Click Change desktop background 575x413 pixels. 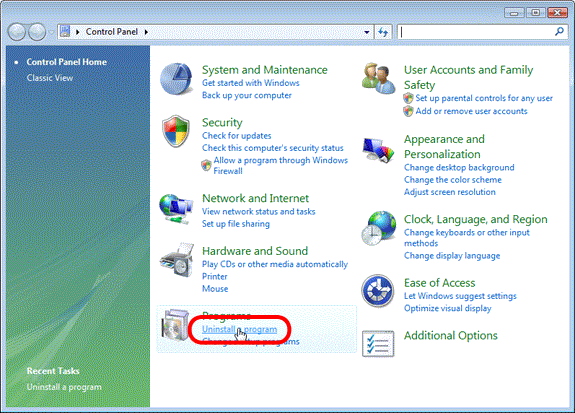coord(459,168)
